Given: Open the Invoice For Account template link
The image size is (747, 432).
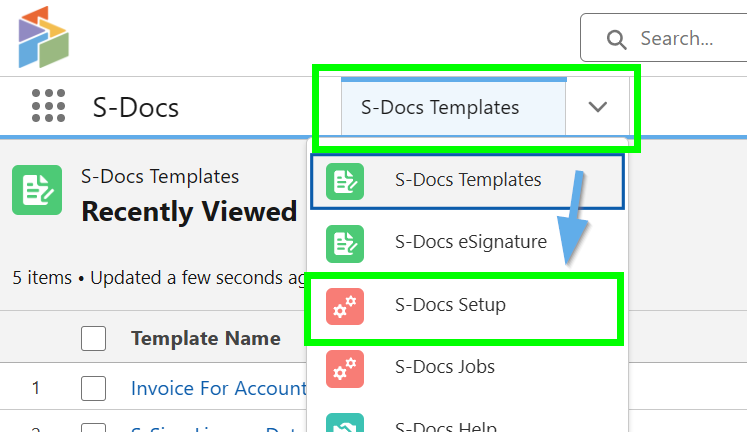Looking at the screenshot, I should coord(218,388).
